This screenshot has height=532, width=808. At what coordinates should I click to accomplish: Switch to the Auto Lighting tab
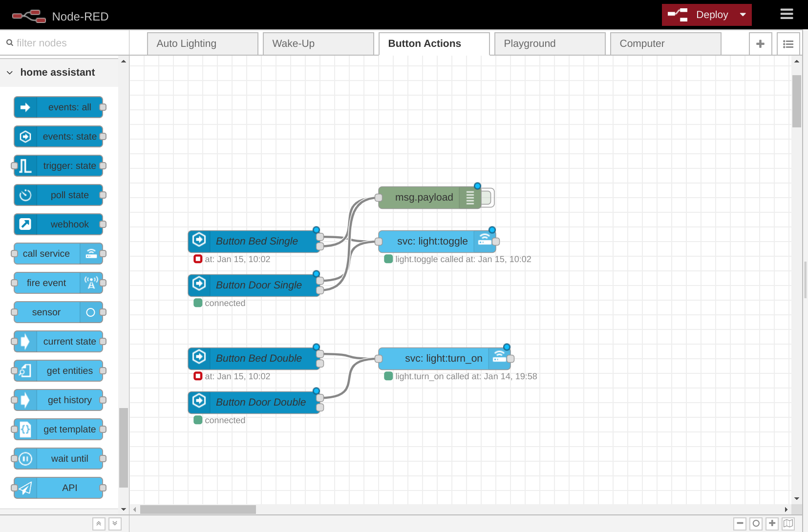click(202, 44)
